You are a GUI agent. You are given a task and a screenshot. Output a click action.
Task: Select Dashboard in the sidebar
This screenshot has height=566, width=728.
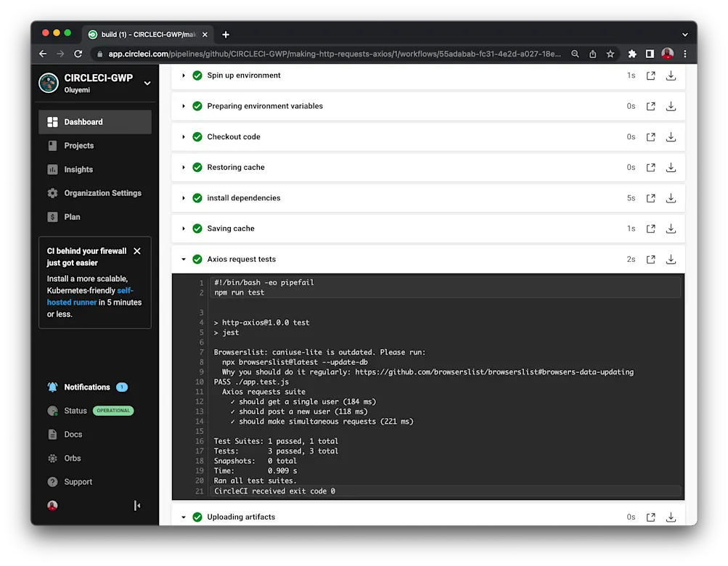(51, 121)
